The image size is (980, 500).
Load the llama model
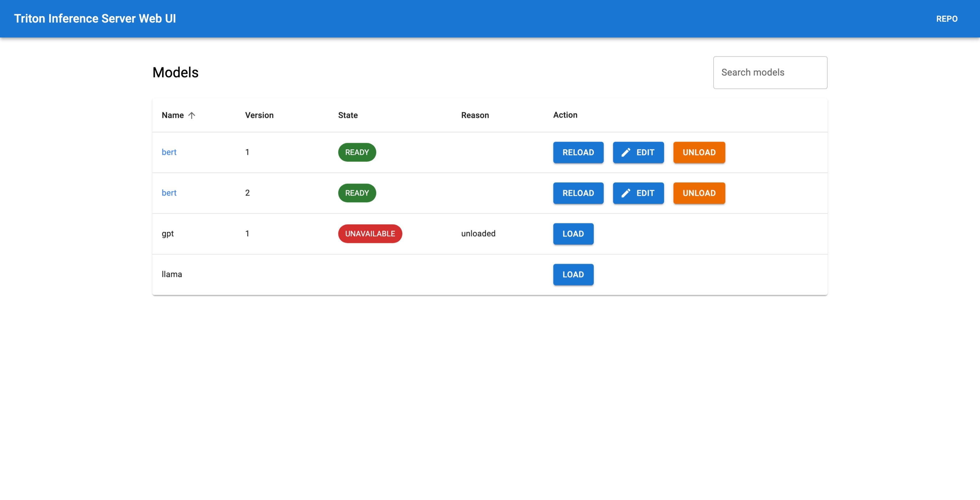(x=573, y=274)
